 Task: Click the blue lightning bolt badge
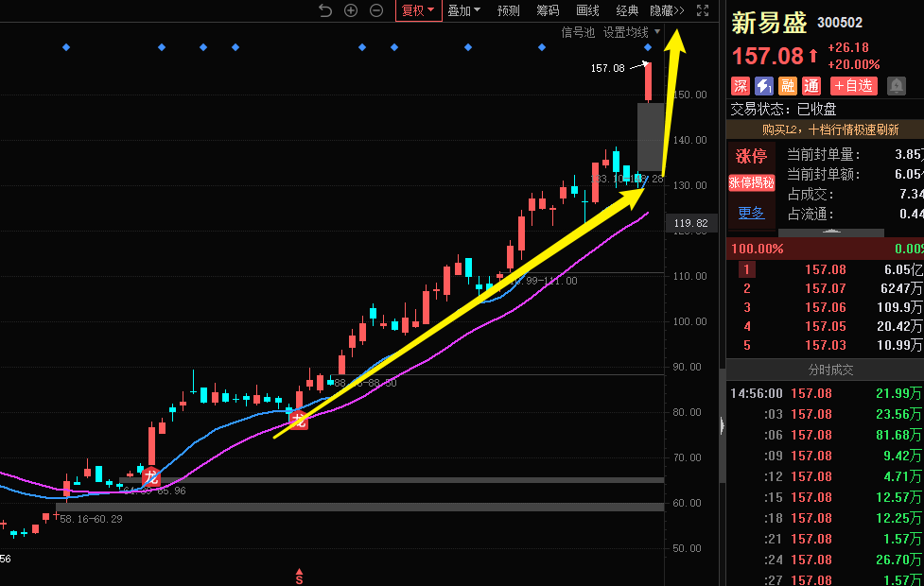(x=764, y=86)
